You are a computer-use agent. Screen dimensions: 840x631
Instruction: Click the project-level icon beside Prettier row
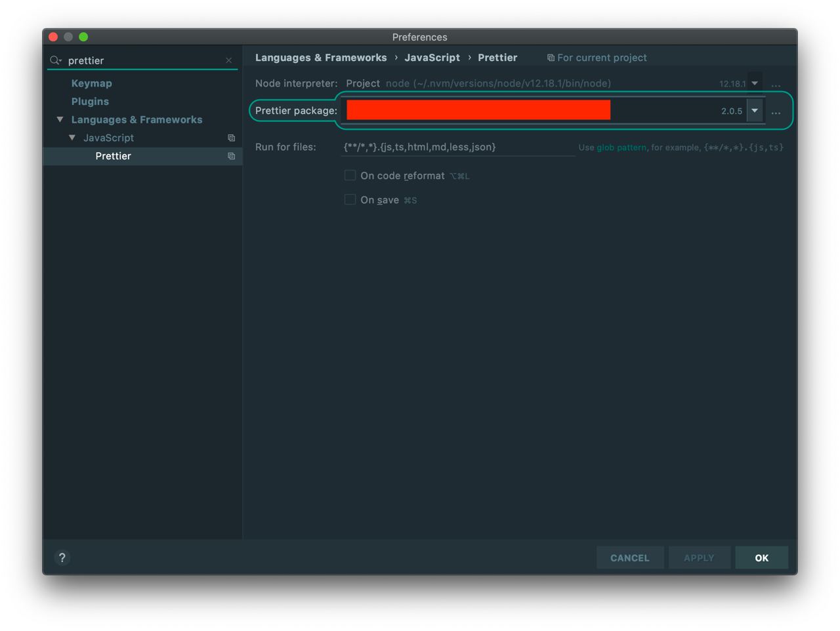[231, 156]
